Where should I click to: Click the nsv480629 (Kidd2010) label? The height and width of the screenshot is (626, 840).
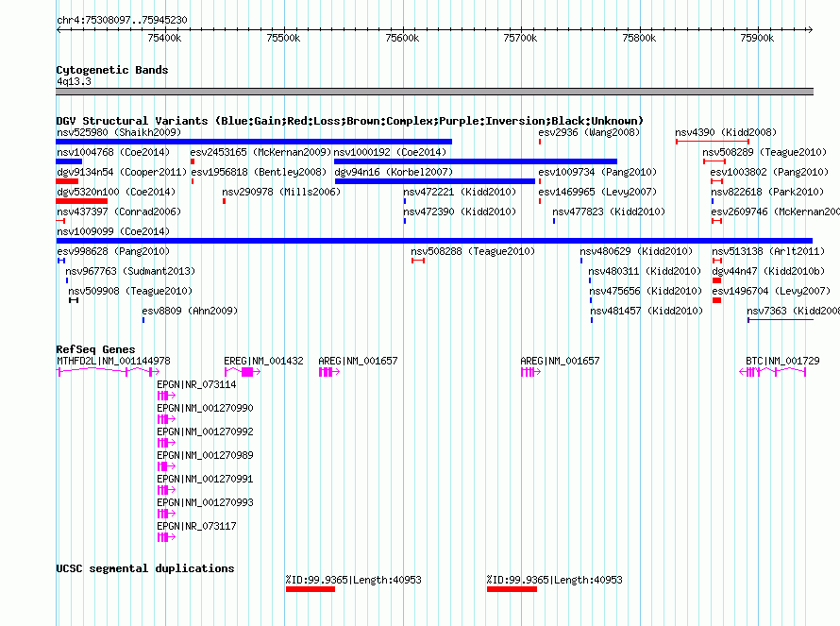[636, 251]
